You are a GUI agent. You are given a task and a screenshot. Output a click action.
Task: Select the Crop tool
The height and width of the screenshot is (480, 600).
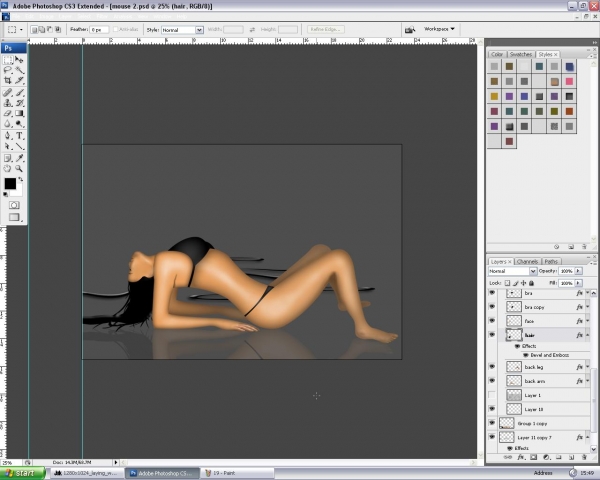click(x=8, y=80)
